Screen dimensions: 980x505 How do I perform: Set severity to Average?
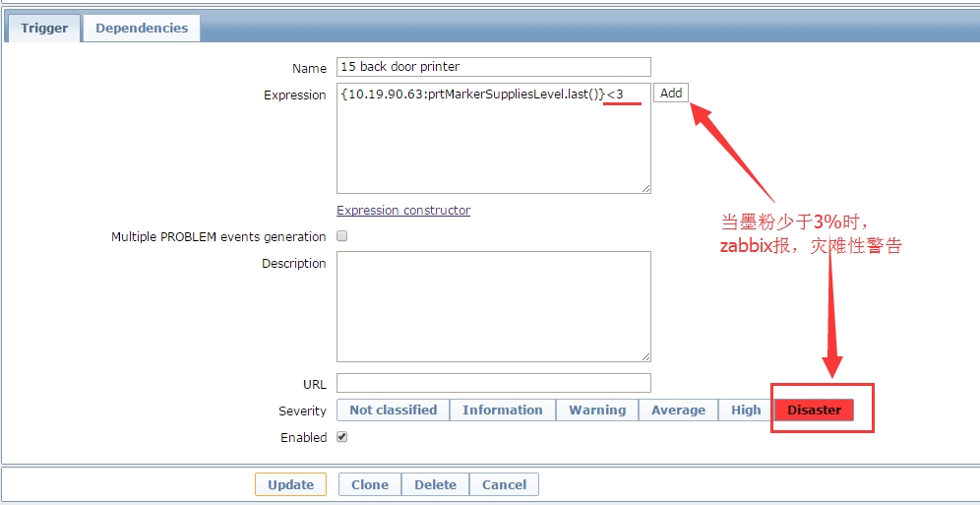pyautogui.click(x=678, y=410)
